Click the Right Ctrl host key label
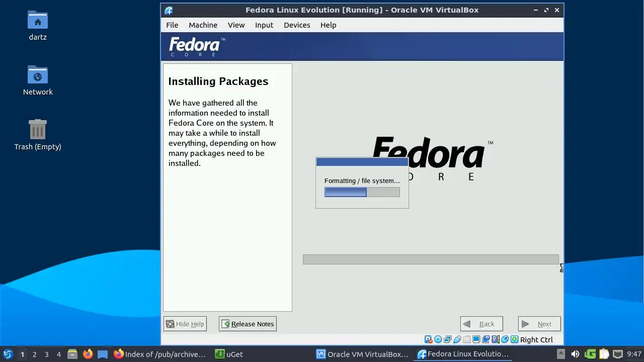This screenshot has width=644, height=362. pyautogui.click(x=536, y=340)
